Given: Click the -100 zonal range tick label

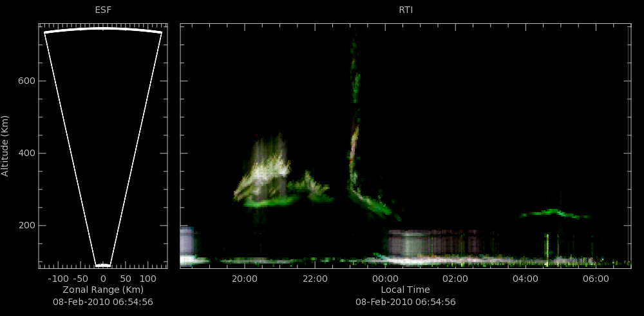Looking at the screenshot, I should pos(58,279).
